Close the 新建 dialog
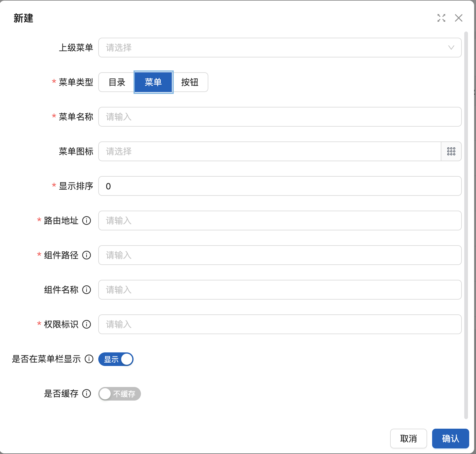Screen dimensions: 476x454 click(x=459, y=18)
